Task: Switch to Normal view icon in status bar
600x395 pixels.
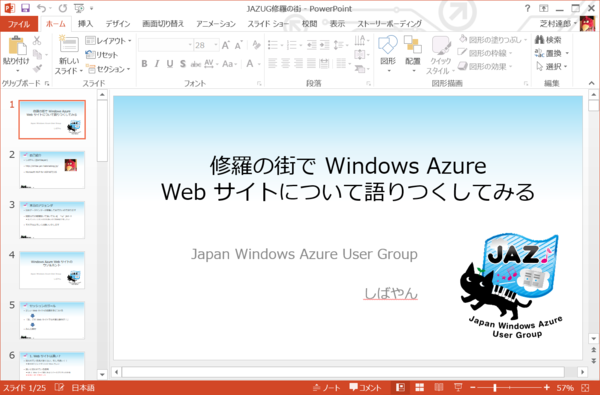Action: [x=400, y=388]
